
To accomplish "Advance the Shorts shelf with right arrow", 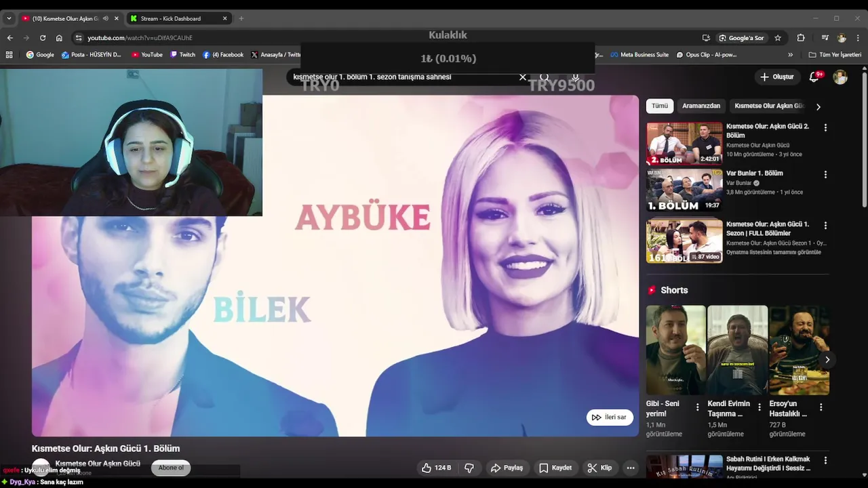I will [x=827, y=360].
